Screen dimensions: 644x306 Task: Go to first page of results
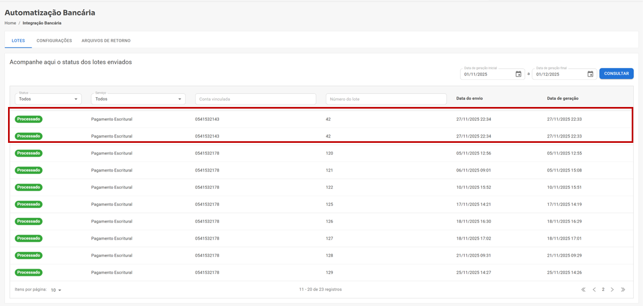pyautogui.click(x=584, y=289)
